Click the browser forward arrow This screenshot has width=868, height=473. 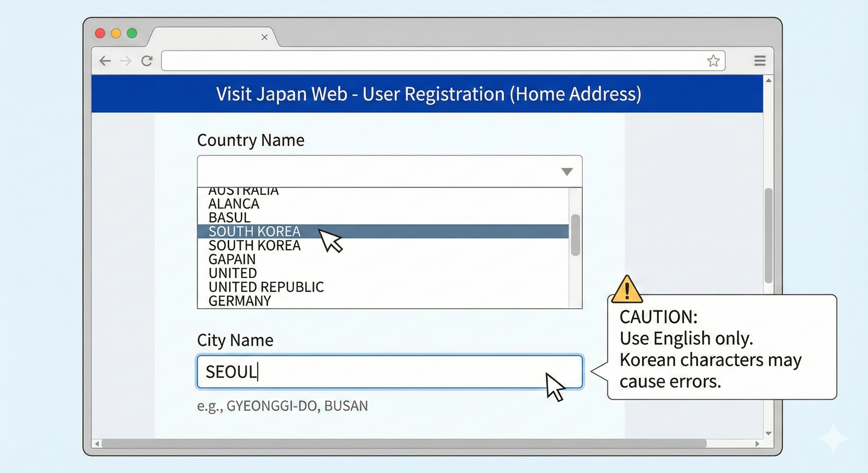coord(126,61)
